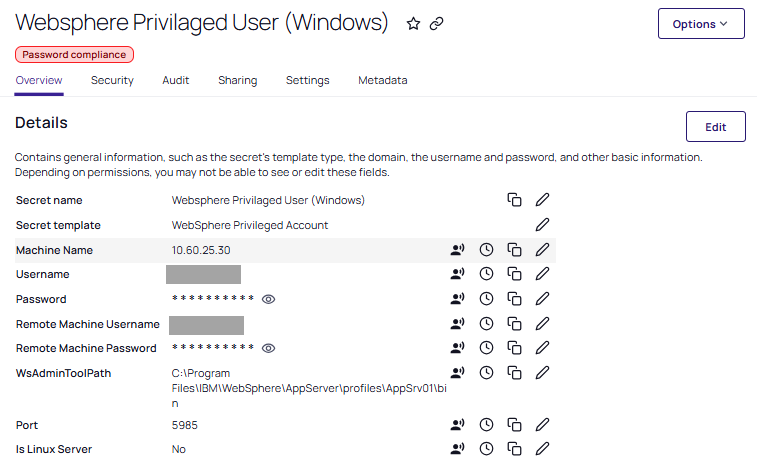Open the Audit tab
This screenshot has width=757, height=471.
tap(176, 80)
